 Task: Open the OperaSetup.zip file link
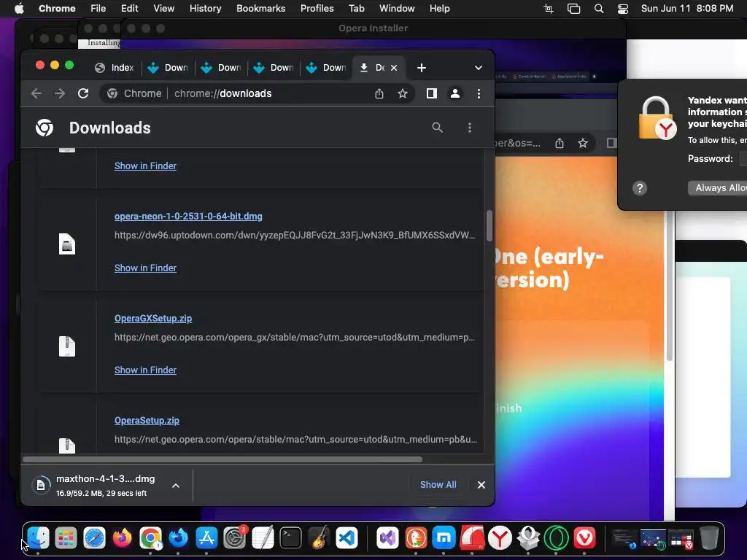point(147,421)
